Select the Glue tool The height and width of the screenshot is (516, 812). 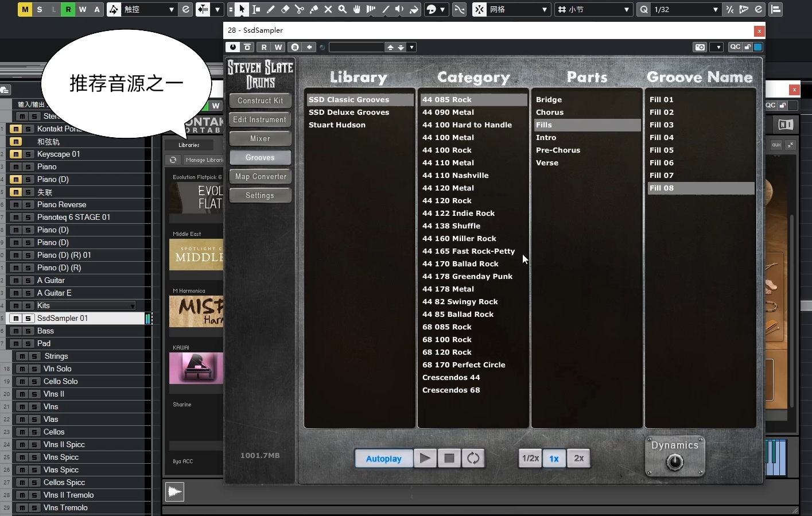[x=313, y=9]
